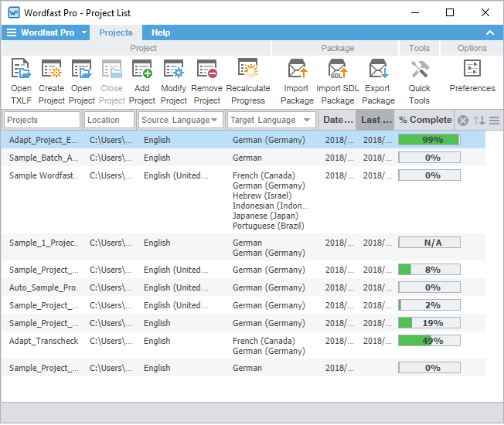The image size is (504, 425).
Task: Click the 49% progress bar
Action: [430, 341]
